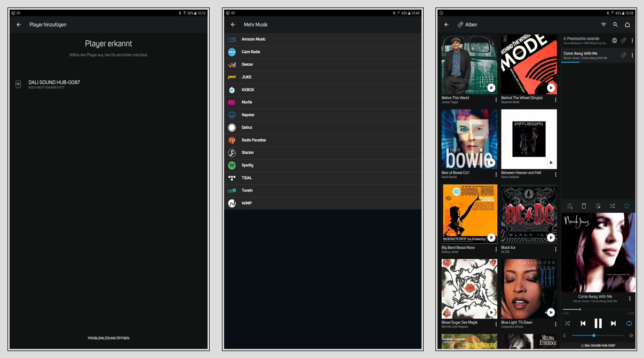Viewport: 644px width, 358px height.
Task: Toggle shuffle beside the previous-track button
Action: click(567, 323)
